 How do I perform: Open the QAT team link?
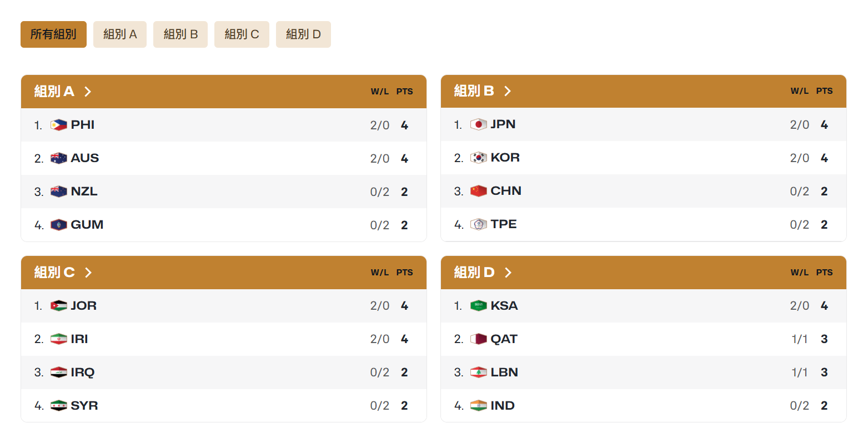(x=504, y=339)
